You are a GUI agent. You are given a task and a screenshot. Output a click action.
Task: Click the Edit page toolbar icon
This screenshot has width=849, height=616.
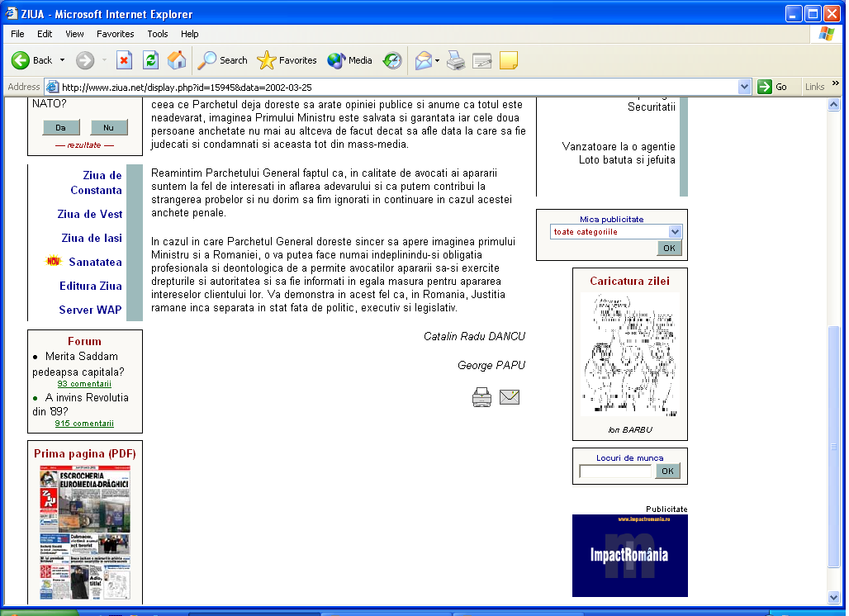pos(481,60)
